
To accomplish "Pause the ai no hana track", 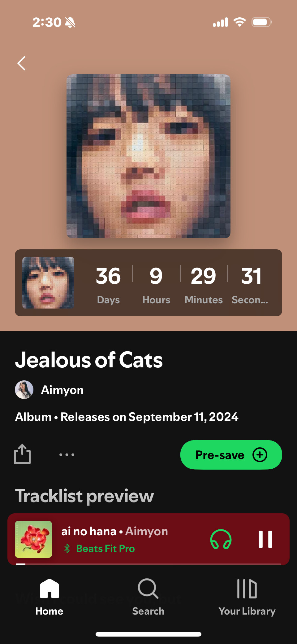I will (x=265, y=539).
